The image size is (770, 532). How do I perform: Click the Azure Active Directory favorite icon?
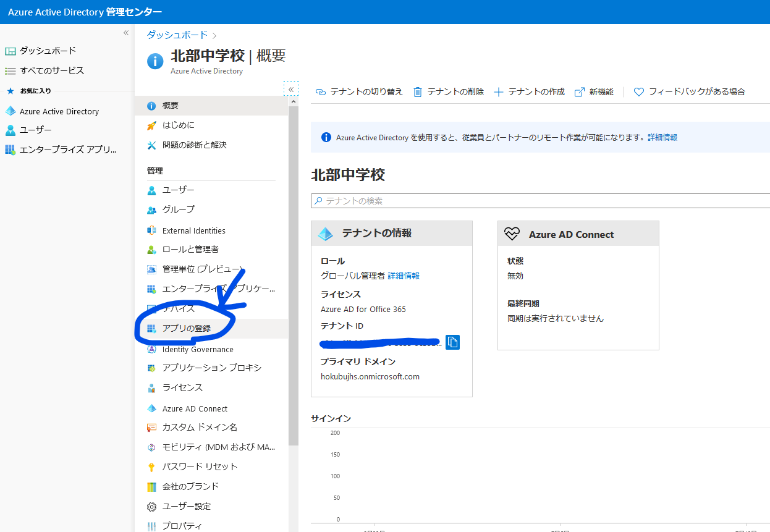[10, 111]
